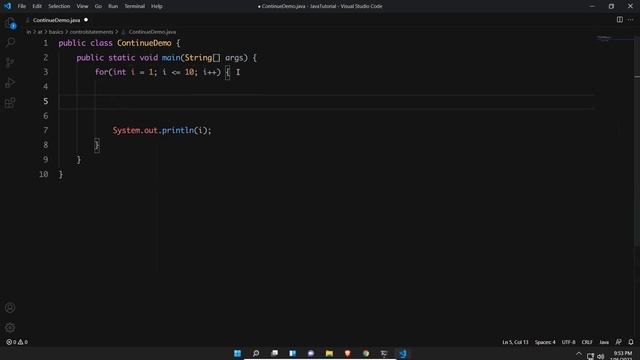Click the clock in the system tray
This screenshot has height=360, width=640.
pyautogui.click(x=623, y=356)
